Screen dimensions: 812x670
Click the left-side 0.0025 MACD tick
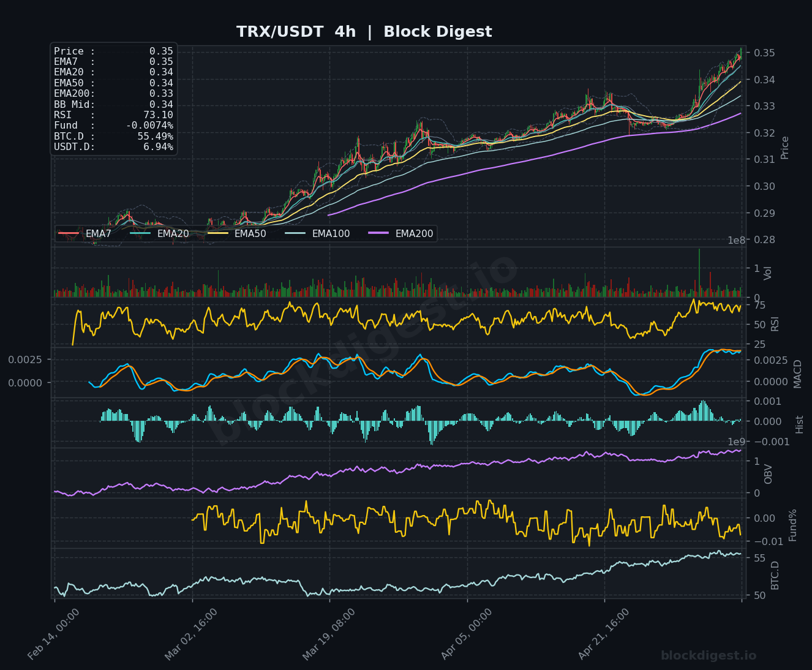[x=25, y=359]
